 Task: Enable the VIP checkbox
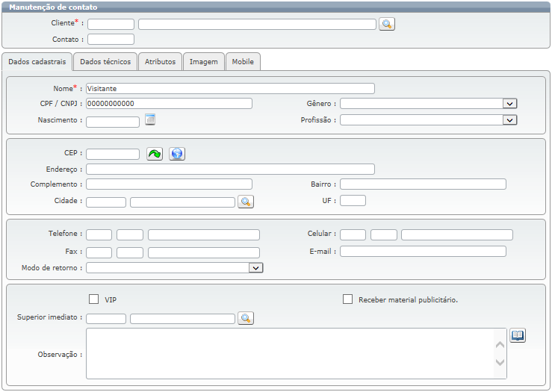pos(94,299)
